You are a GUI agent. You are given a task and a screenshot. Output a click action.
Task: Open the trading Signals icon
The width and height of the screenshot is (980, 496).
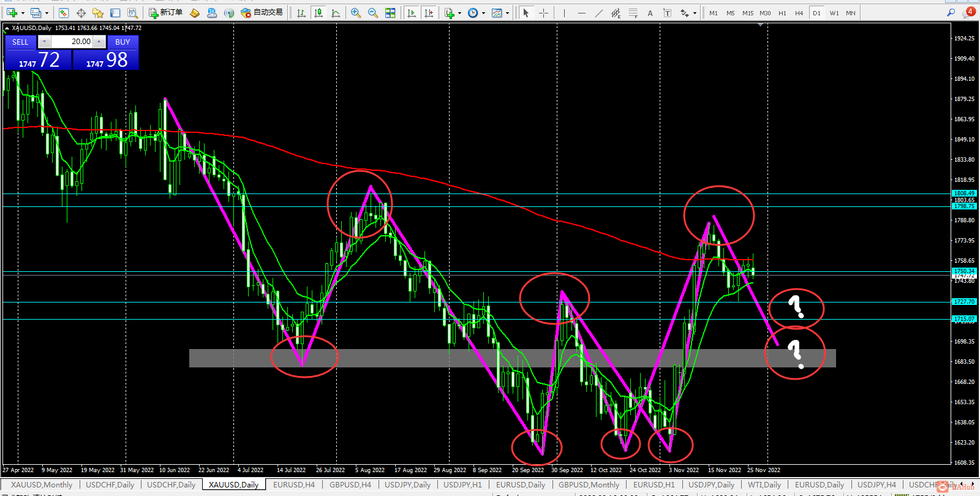click(x=229, y=13)
